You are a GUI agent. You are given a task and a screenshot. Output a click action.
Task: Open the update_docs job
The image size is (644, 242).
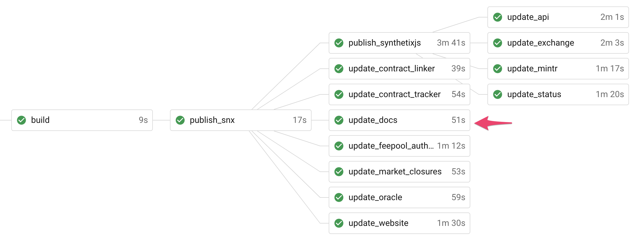[x=399, y=120]
